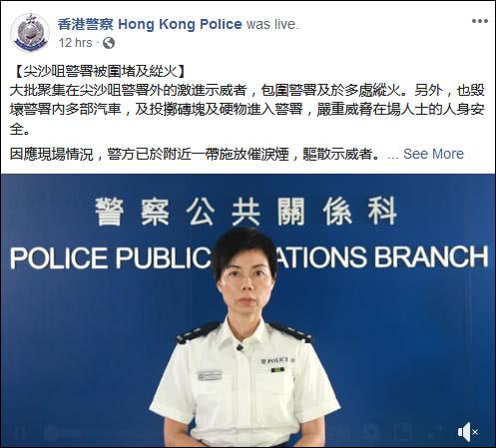Click the 'was live.' status text
The image size is (496, 448).
[x=272, y=24]
